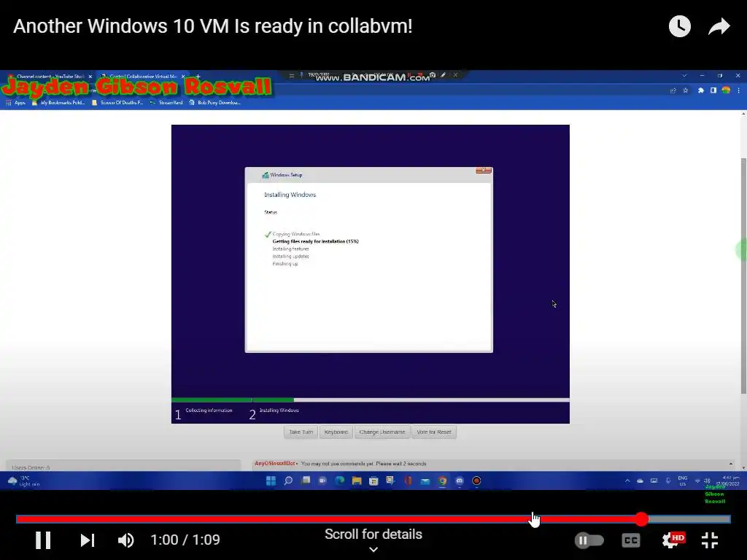Open the Mail app on taskbar
This screenshot has height=560, width=747.
(x=425, y=481)
